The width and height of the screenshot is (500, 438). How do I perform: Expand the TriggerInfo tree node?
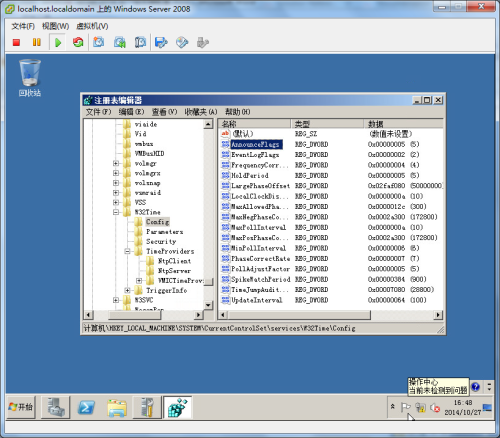pyautogui.click(x=127, y=290)
